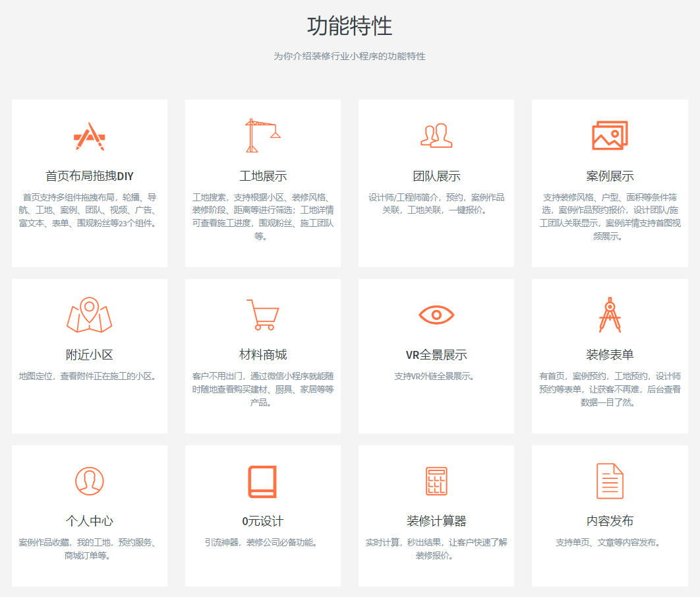700x597 pixels.
Task: Click the picture gallery icon for 案例展示
Action: (x=610, y=136)
